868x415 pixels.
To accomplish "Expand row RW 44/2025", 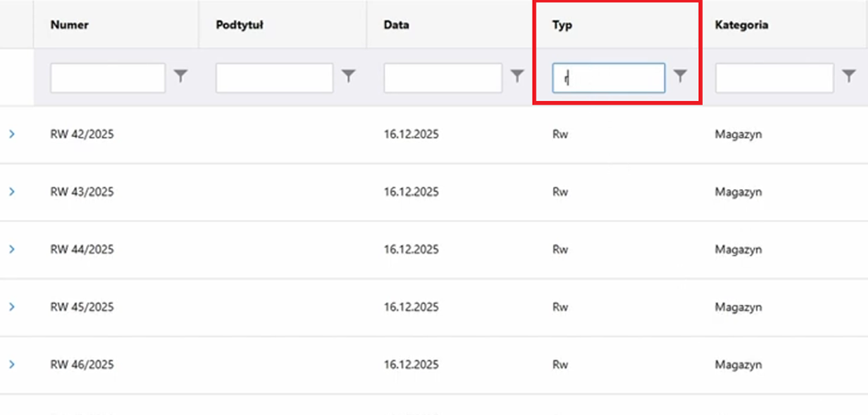I will [x=12, y=249].
